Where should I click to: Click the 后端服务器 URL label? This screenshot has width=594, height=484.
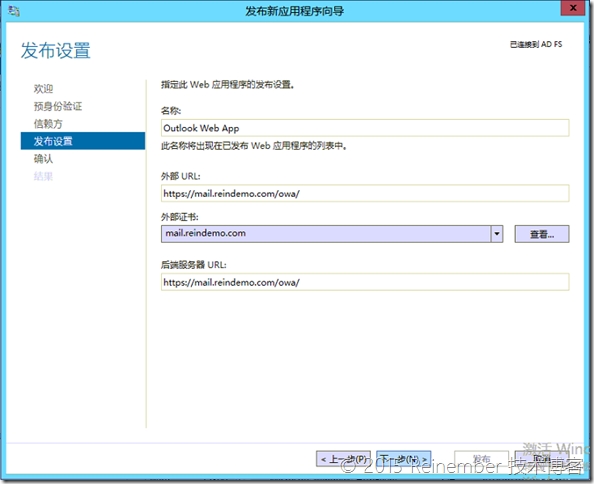click(x=194, y=265)
